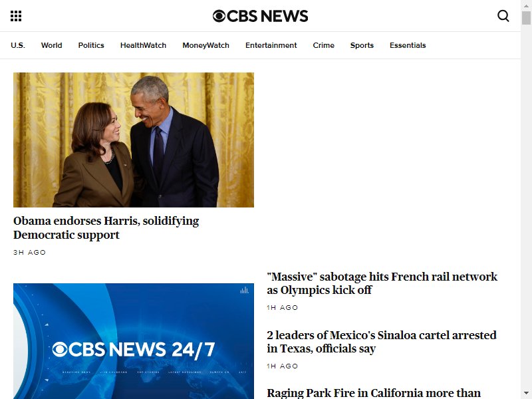This screenshot has width=532, height=399.
Task: Click the vertical scrollbar thumb
Action: point(526,18)
